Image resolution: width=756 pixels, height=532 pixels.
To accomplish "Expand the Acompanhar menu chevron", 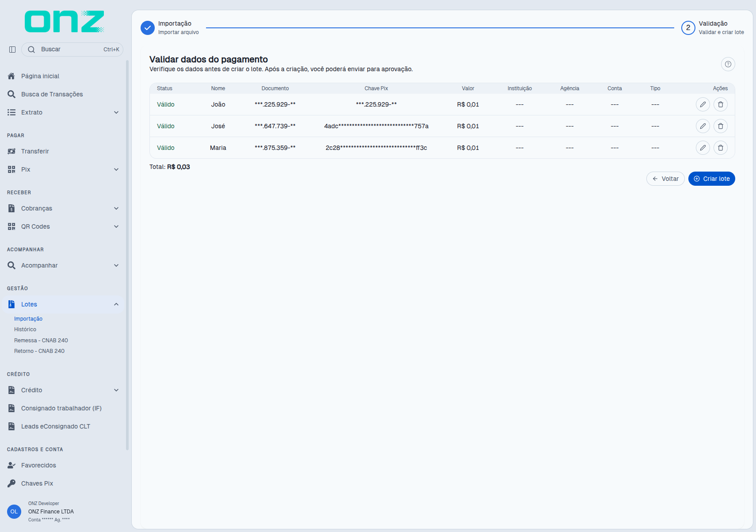I will tap(116, 265).
